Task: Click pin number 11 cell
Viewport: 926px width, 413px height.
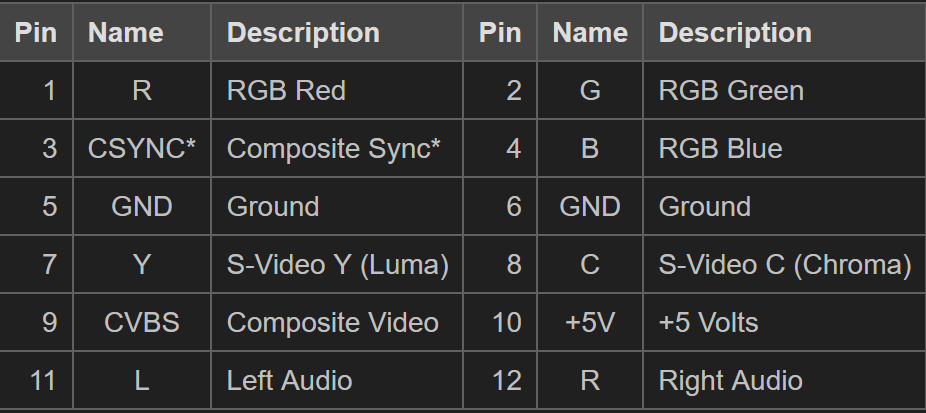Action: pos(43,381)
